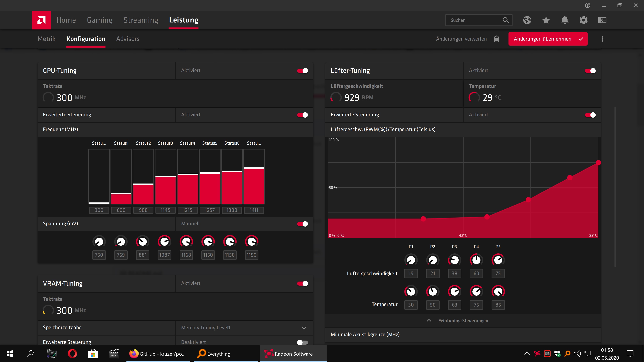Open the three-dot more options menu
Image resolution: width=644 pixels, height=362 pixels.
click(x=602, y=39)
